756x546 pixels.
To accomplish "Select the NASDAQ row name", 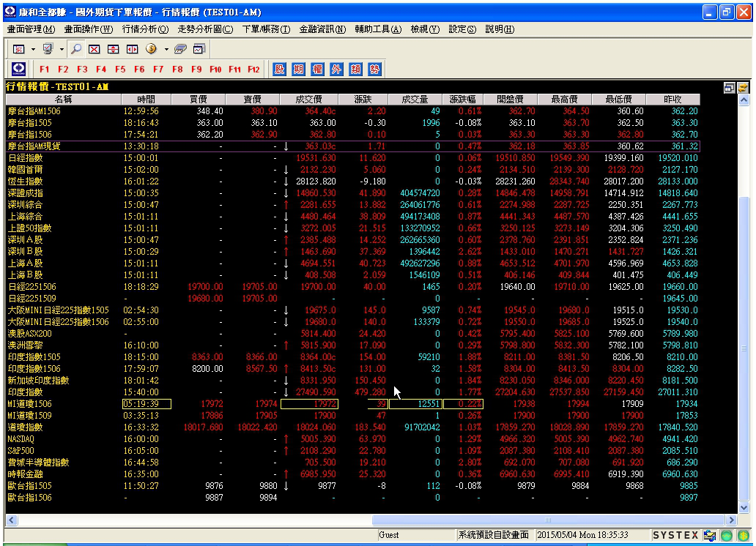I will (21, 439).
